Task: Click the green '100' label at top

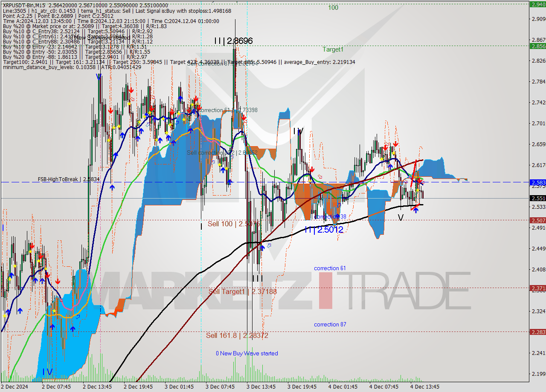Action: pyautogui.click(x=333, y=8)
